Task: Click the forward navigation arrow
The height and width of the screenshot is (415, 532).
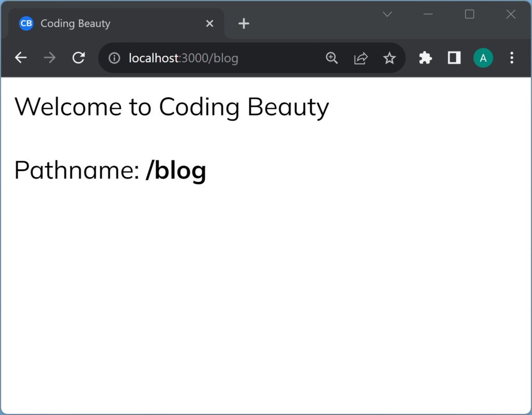Action: pos(50,58)
